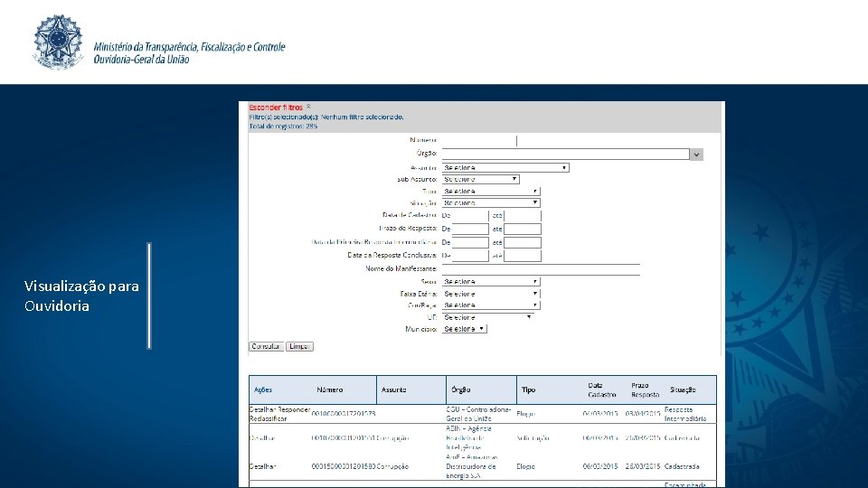Viewport: 868px width, 488px height.
Task: Open the Assunto dropdown
Action: pos(505,168)
